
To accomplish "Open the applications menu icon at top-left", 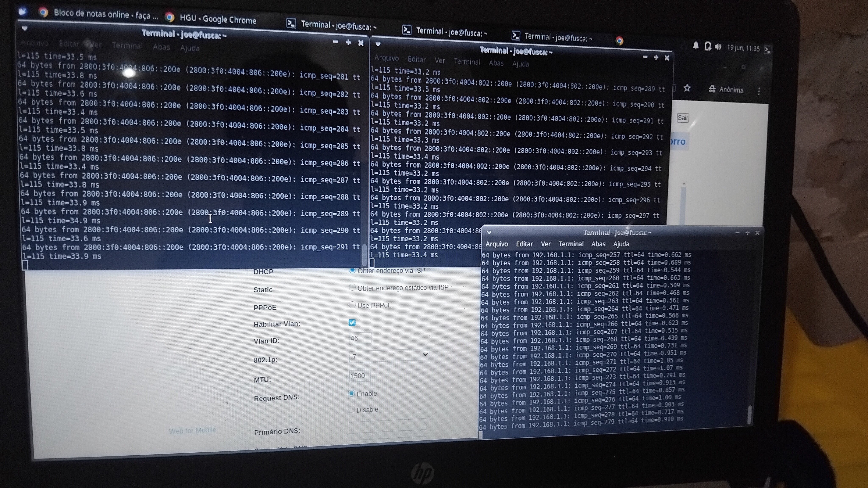I will (x=23, y=12).
